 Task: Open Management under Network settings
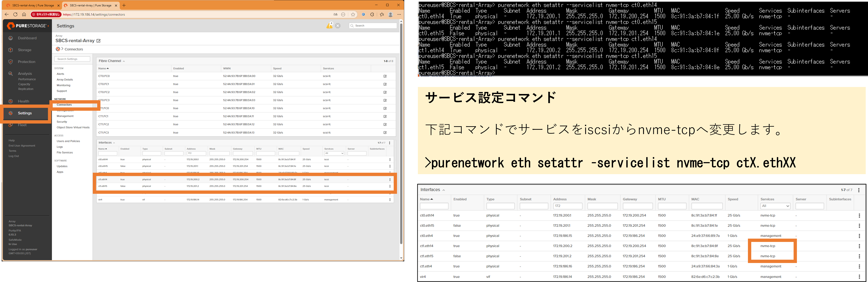pos(65,116)
